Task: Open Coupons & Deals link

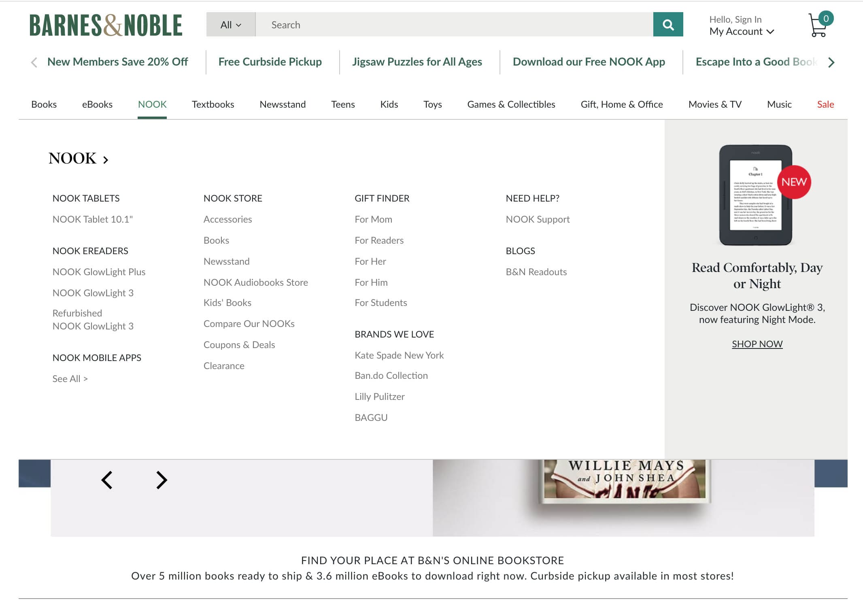Action: click(239, 345)
